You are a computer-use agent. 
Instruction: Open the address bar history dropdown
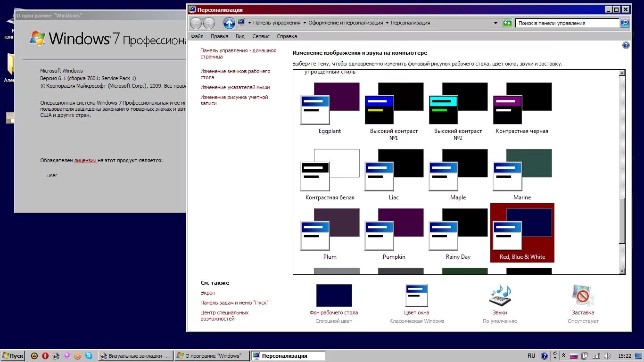[x=495, y=23]
